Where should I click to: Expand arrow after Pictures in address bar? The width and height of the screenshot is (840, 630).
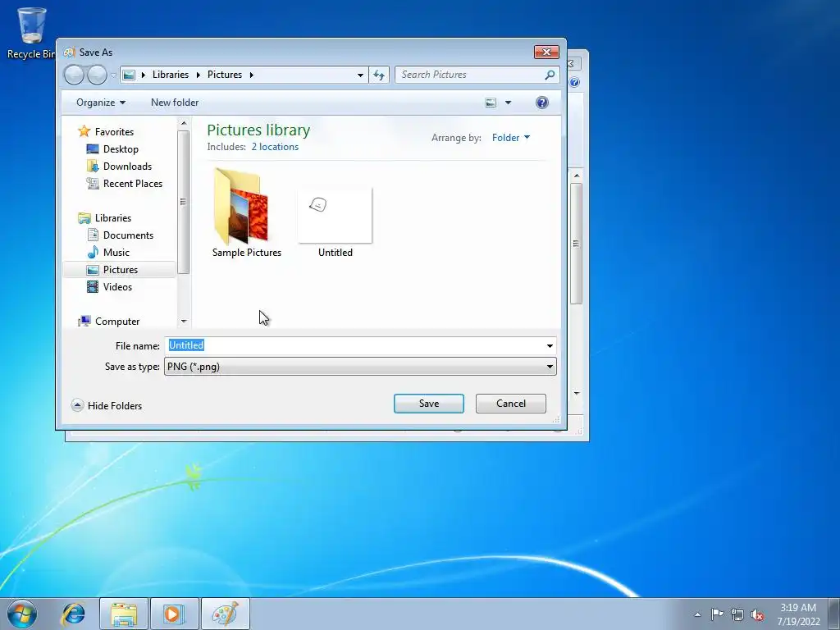click(251, 75)
